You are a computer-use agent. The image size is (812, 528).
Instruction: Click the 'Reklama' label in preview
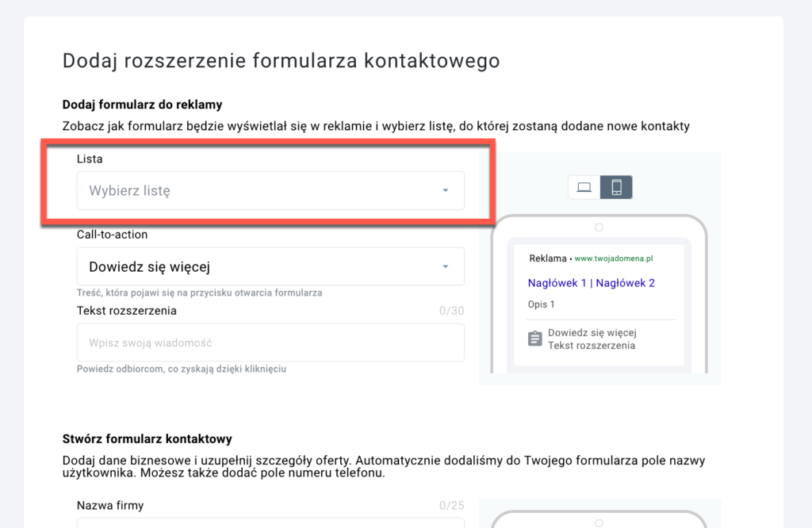tap(548, 258)
